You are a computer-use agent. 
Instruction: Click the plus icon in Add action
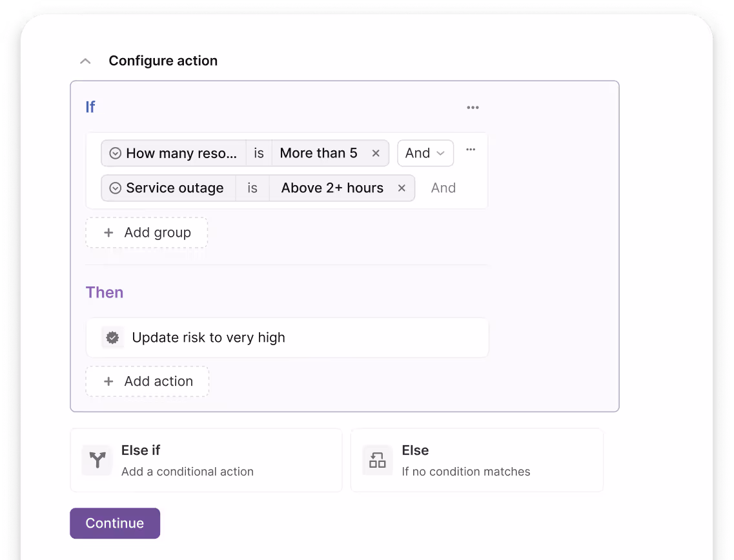(108, 381)
